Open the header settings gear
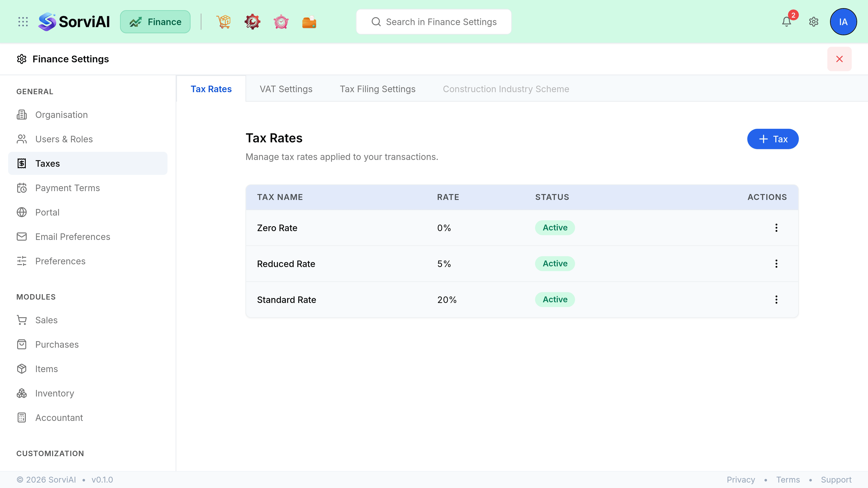The image size is (868, 488). (x=814, y=22)
